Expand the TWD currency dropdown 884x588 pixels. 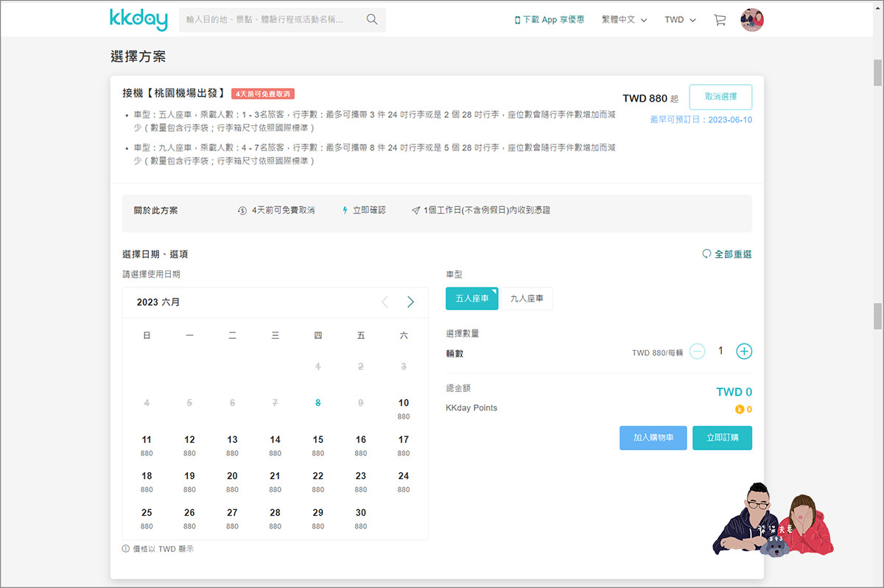pos(679,20)
